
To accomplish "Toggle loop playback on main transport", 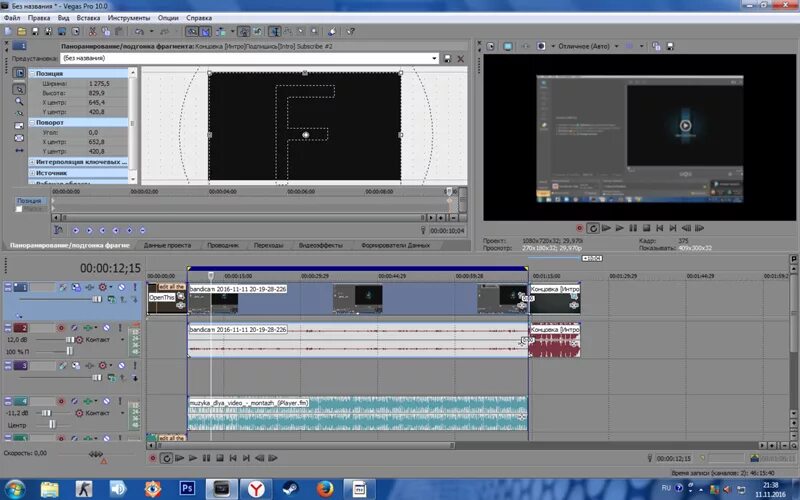I will [166, 458].
